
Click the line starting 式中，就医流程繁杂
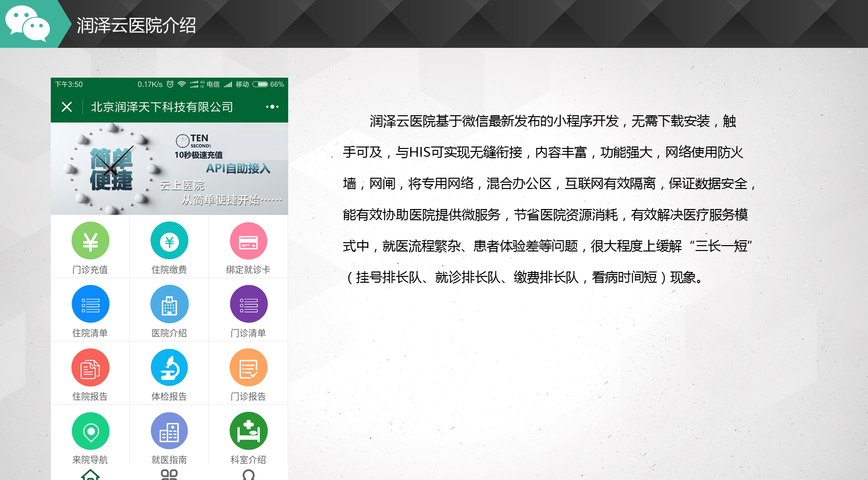pos(548,246)
